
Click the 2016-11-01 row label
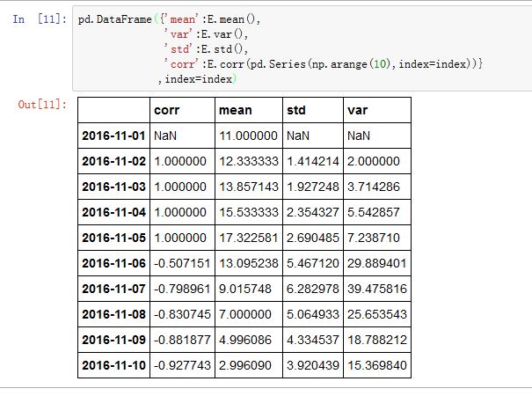point(114,136)
